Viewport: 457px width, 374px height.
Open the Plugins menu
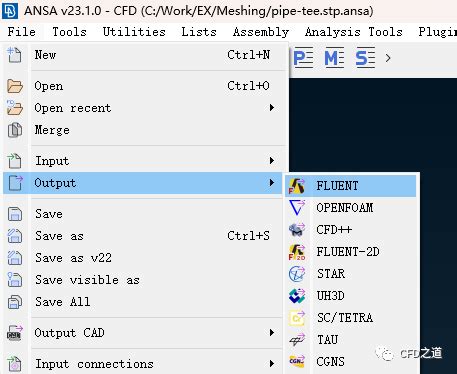tap(438, 32)
